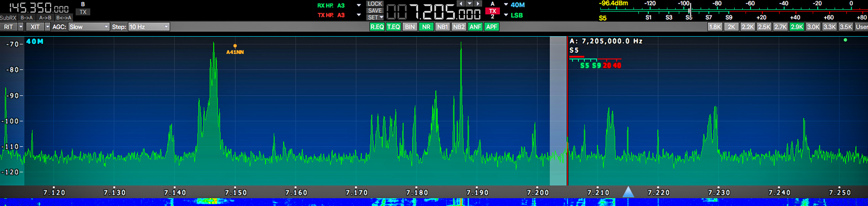Expand the LSB mode dropdown
This screenshot has height=206, width=868.
point(506,15)
